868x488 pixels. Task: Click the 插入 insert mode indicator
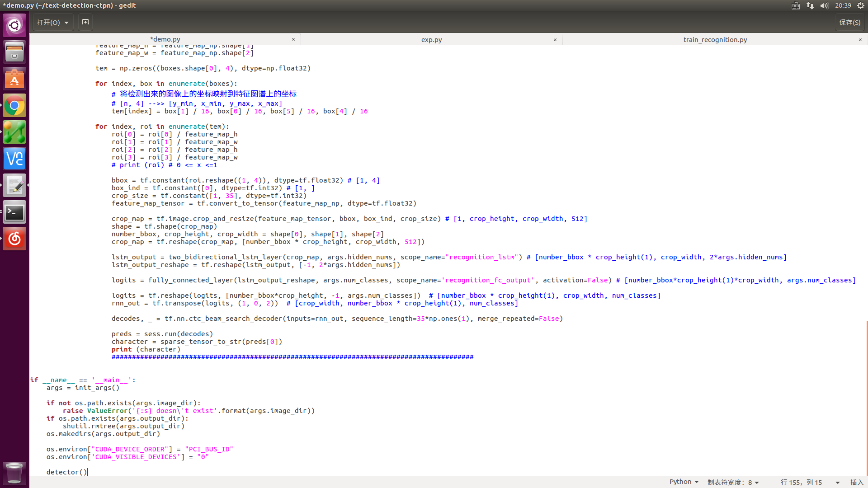click(x=857, y=483)
